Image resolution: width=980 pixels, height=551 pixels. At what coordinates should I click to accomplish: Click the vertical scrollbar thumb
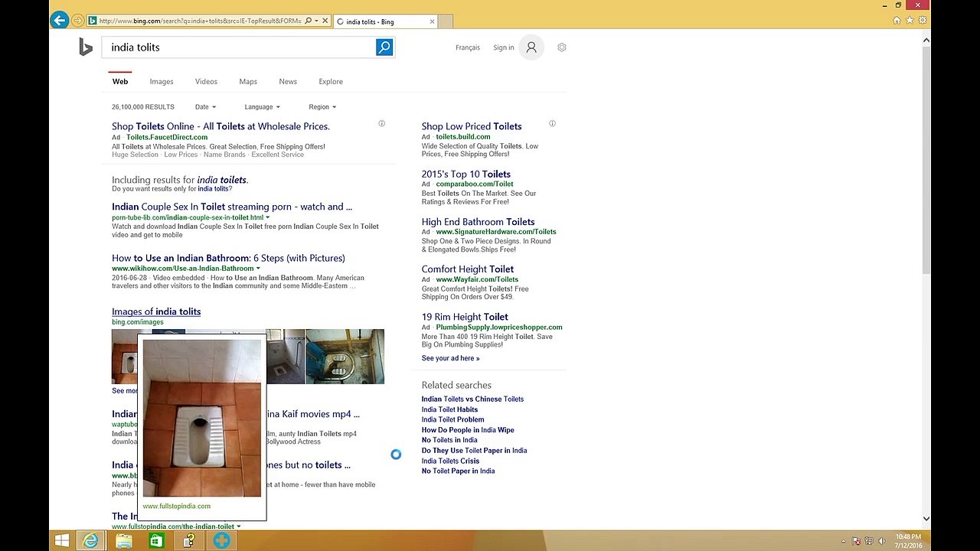[926, 159]
